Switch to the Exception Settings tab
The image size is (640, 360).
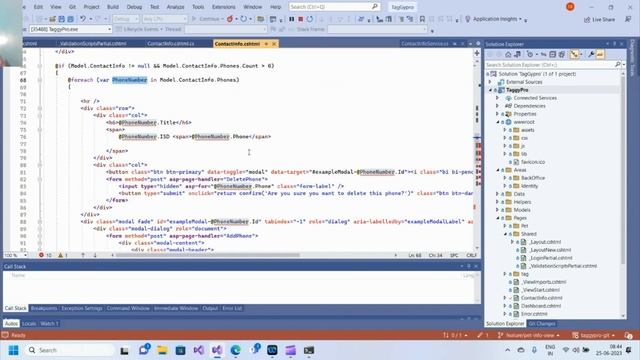click(x=82, y=308)
